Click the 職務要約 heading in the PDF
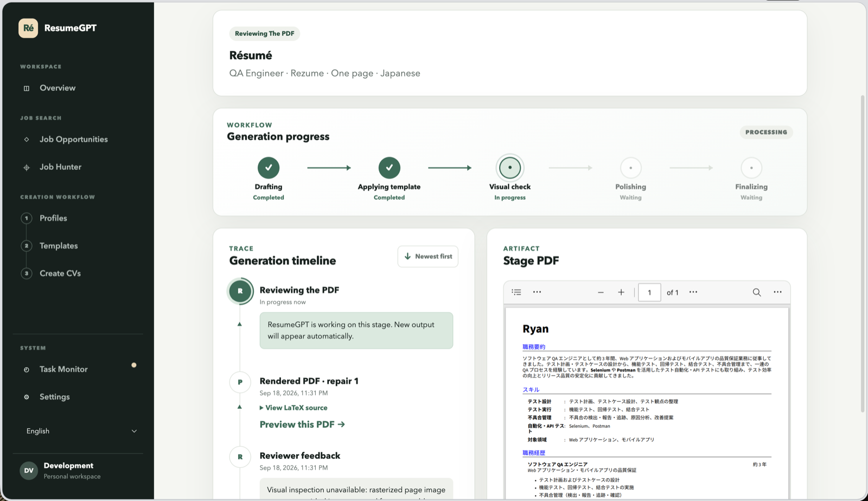The height and width of the screenshot is (501, 868). [x=534, y=347]
